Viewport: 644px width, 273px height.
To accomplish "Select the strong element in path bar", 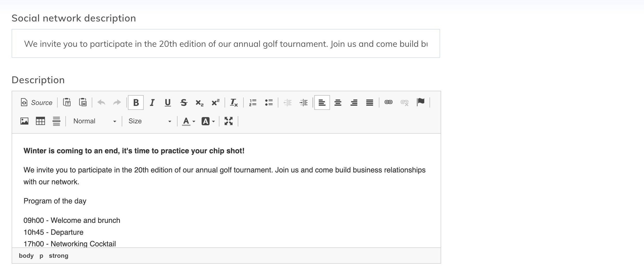I will pos(59,256).
